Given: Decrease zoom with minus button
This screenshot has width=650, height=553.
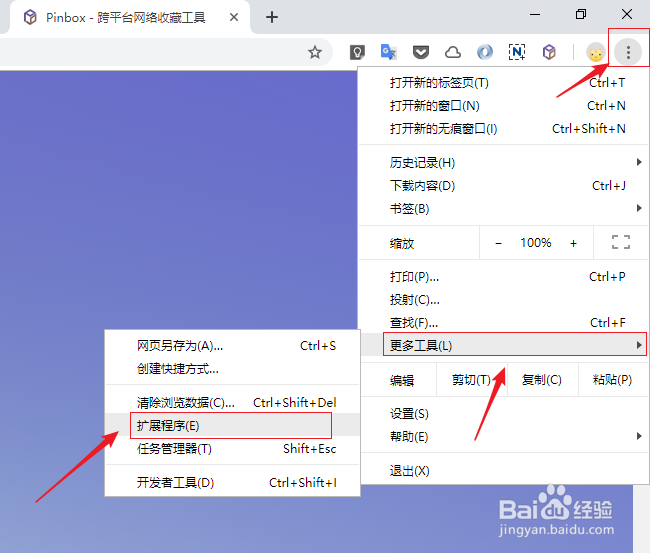Looking at the screenshot, I should tap(498, 243).
